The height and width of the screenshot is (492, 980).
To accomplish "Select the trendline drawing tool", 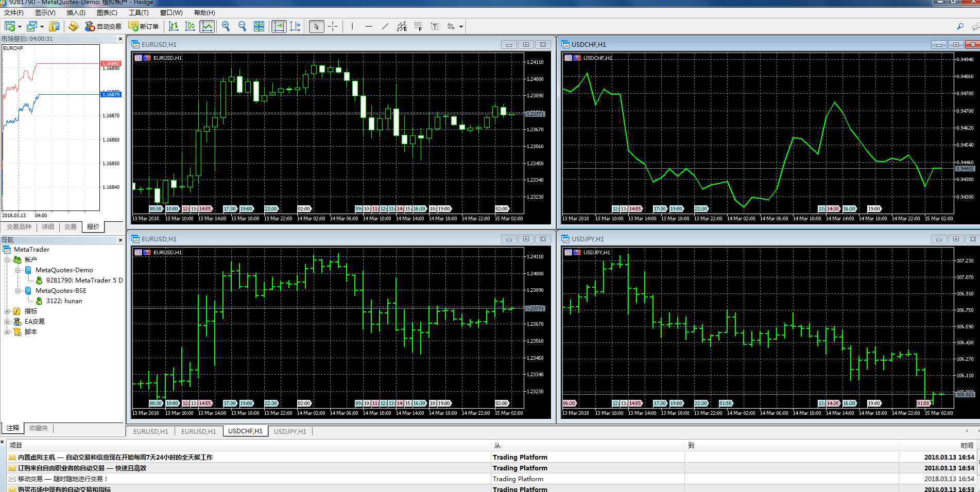I will pos(385,26).
